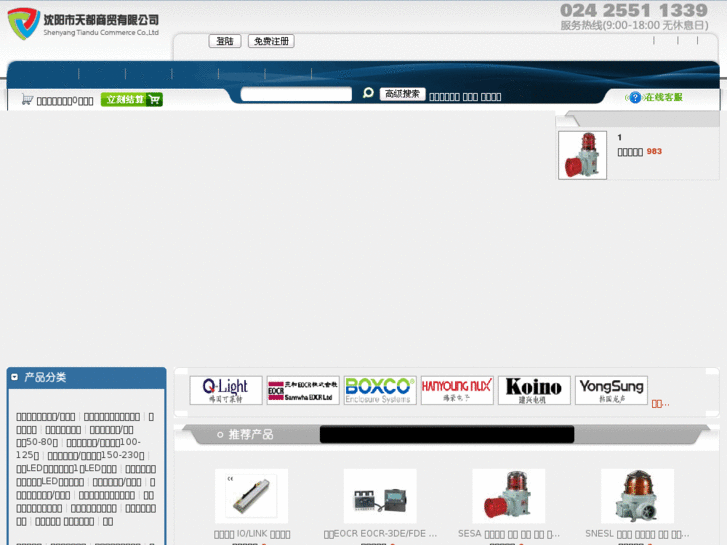Click the magnifier search icon
Viewport: 727px width, 545px height.
click(368, 93)
